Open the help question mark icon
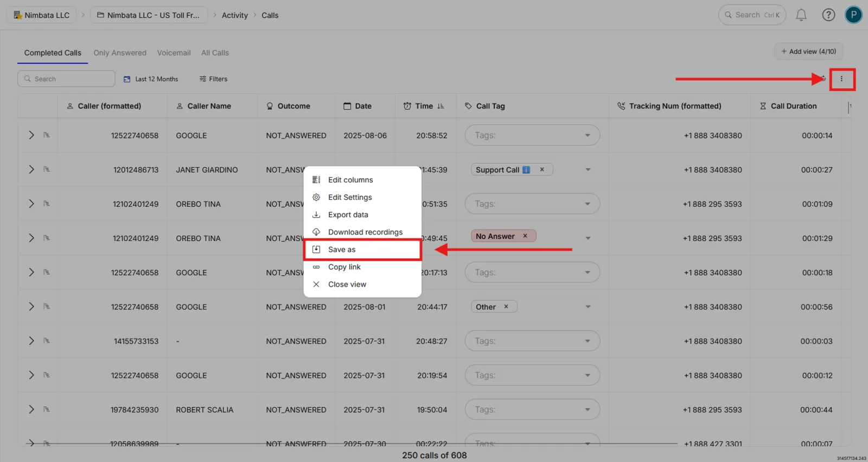868x462 pixels. pos(828,15)
